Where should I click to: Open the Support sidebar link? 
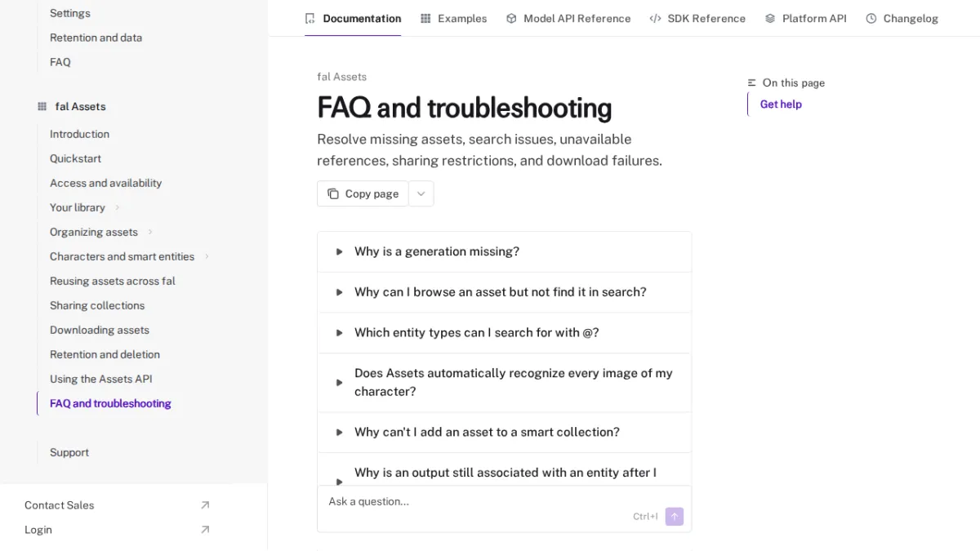tap(69, 452)
